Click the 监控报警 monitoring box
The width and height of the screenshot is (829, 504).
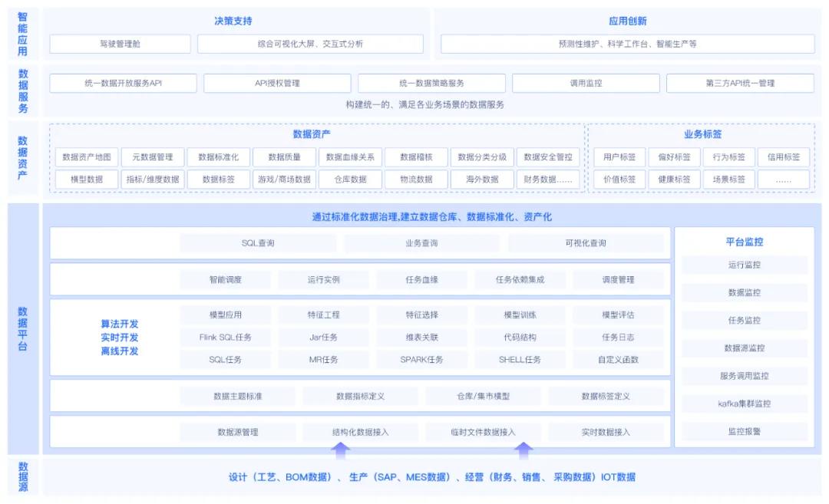744,431
